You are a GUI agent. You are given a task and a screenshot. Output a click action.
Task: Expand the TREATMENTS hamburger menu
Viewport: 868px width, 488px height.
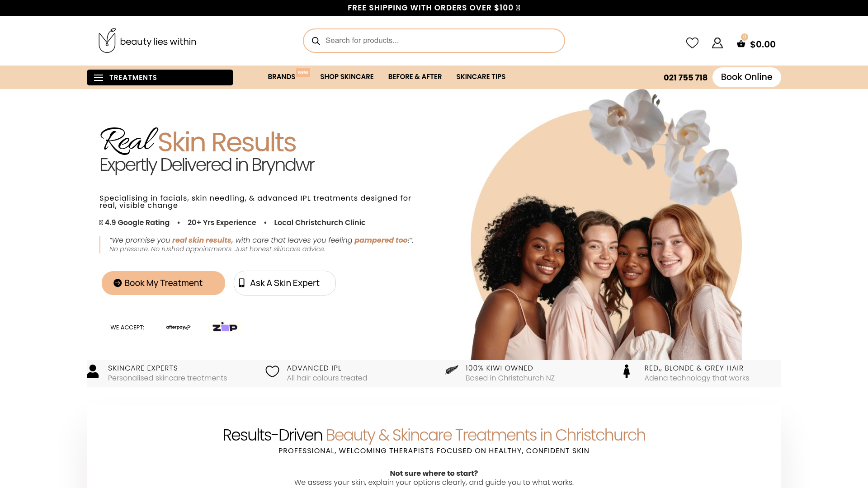click(x=99, y=77)
